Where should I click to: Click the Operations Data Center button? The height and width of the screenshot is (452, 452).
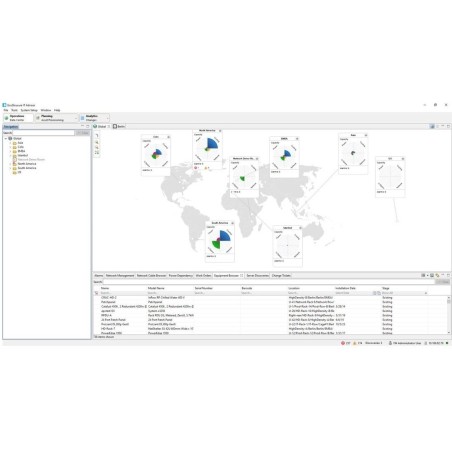point(18,118)
